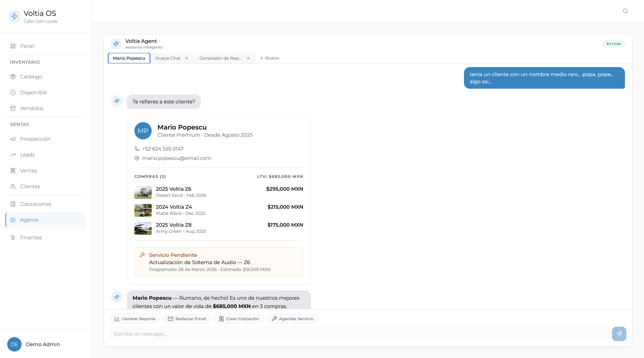
Task: Click the Mario Popescu name heading in the card
Action: (x=182, y=127)
